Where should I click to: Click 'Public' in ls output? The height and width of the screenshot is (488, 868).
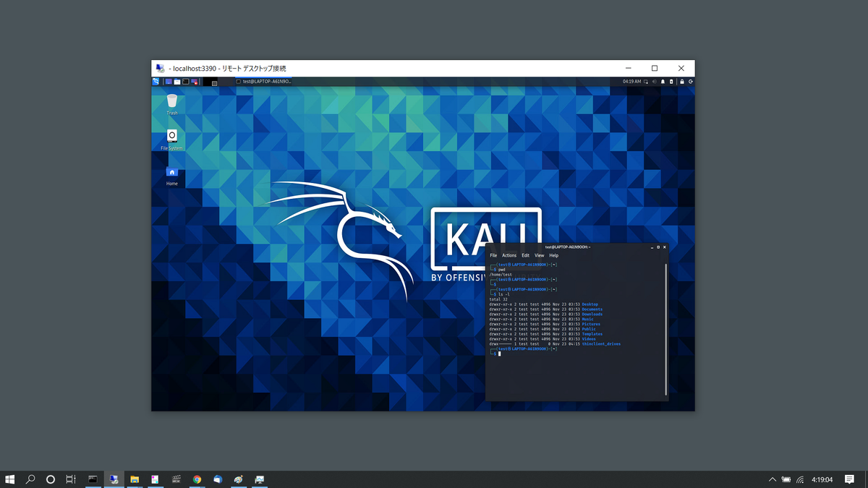[589, 329]
